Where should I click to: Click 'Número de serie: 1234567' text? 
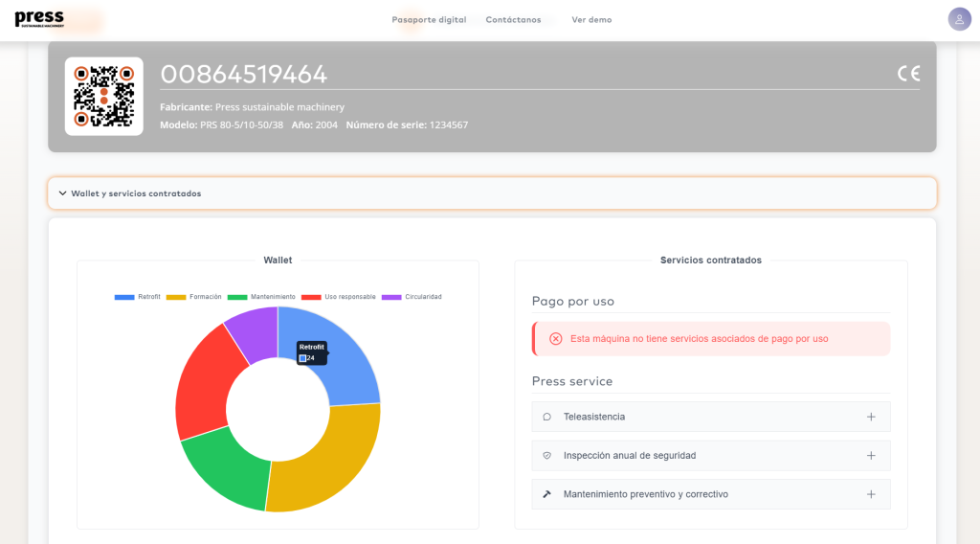click(x=407, y=125)
